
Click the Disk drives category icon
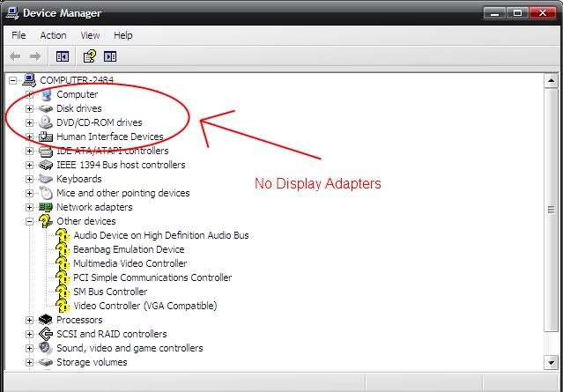pos(46,108)
